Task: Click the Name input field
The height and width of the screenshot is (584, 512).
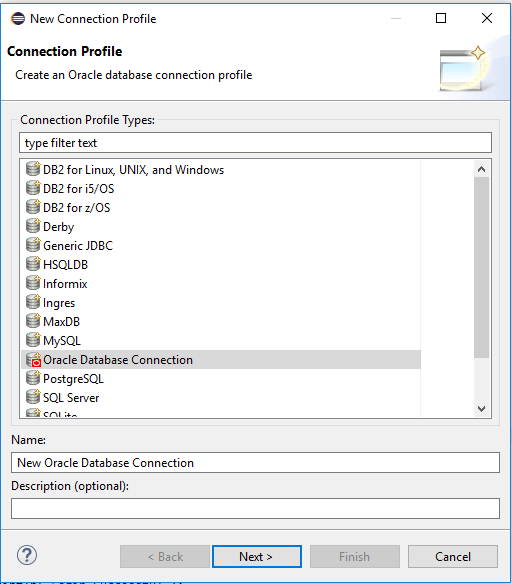Action: click(x=255, y=463)
